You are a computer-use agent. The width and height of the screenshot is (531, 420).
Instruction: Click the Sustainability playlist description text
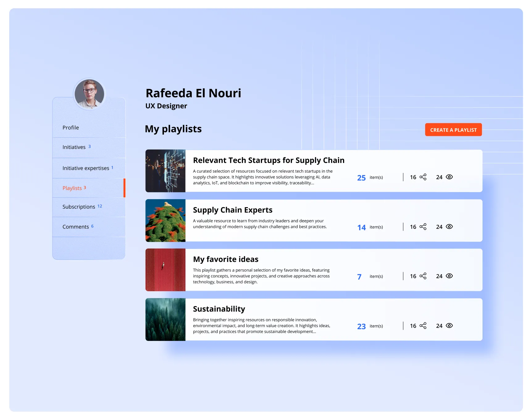(261, 326)
